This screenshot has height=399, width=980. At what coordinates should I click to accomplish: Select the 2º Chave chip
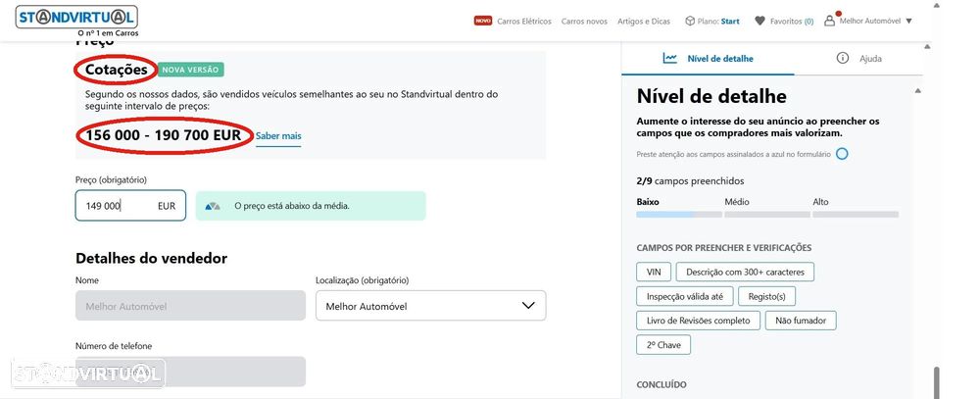coord(663,345)
